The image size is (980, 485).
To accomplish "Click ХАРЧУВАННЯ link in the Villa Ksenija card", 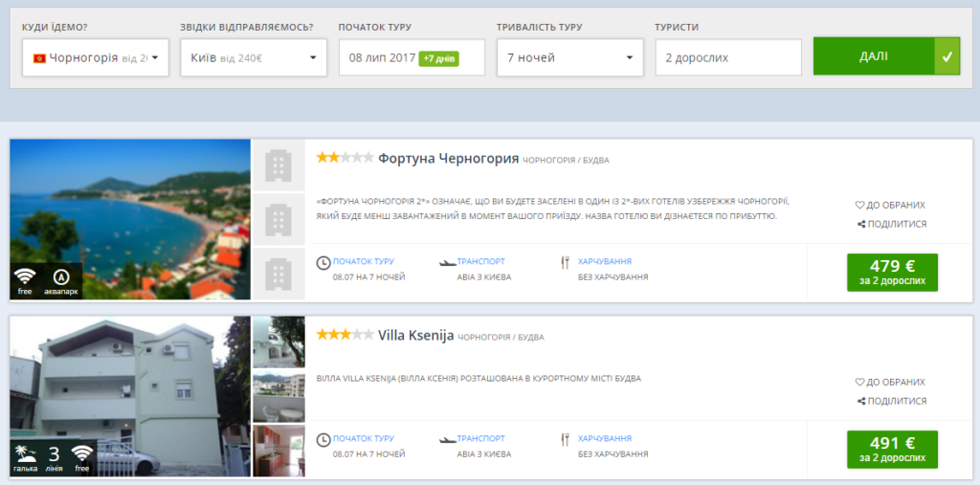I will point(605,438).
